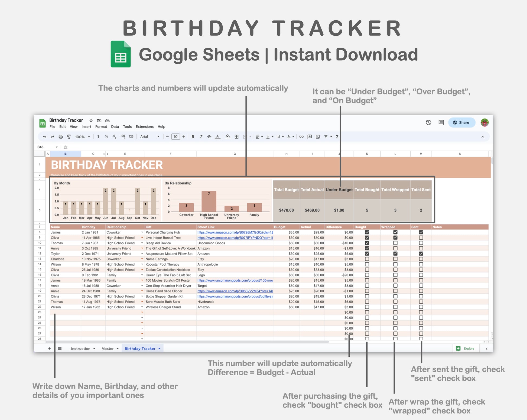Star the Birthday Tracker document
527x420 pixels.
click(x=91, y=121)
